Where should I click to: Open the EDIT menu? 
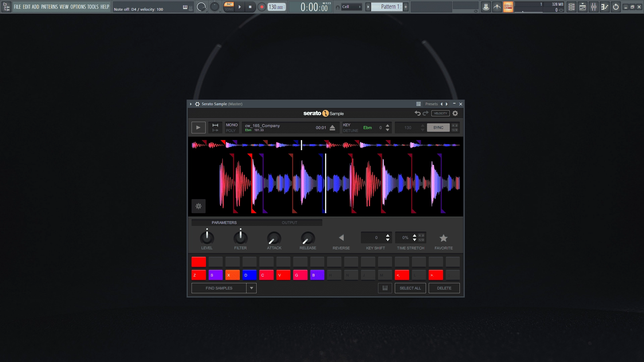coord(26,7)
